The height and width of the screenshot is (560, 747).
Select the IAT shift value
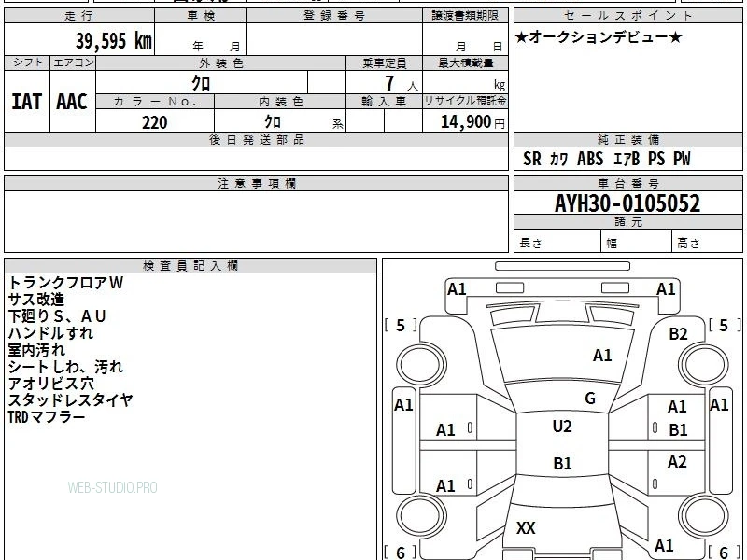(27, 102)
